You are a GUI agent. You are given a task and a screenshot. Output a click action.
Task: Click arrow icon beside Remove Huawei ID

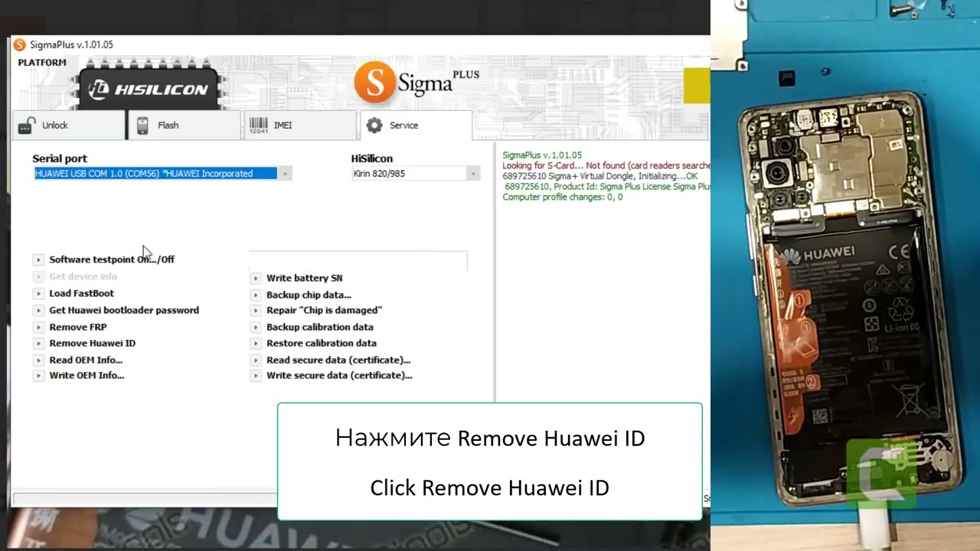coord(38,343)
